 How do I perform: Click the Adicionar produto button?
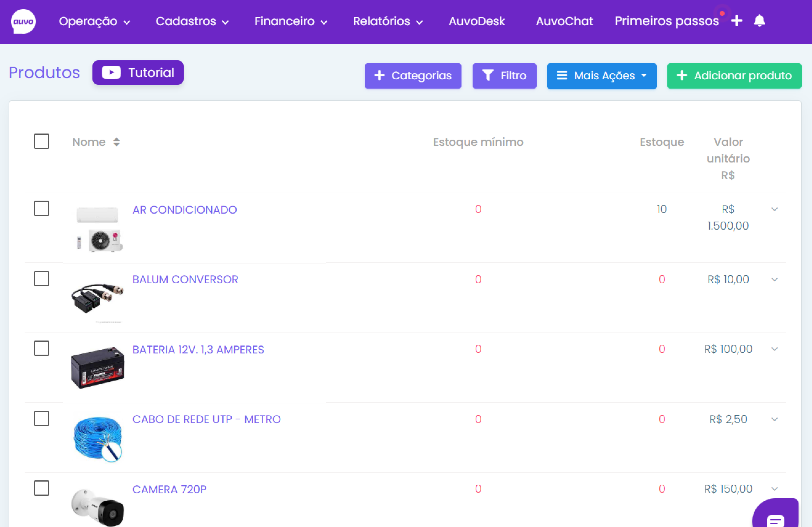point(734,76)
